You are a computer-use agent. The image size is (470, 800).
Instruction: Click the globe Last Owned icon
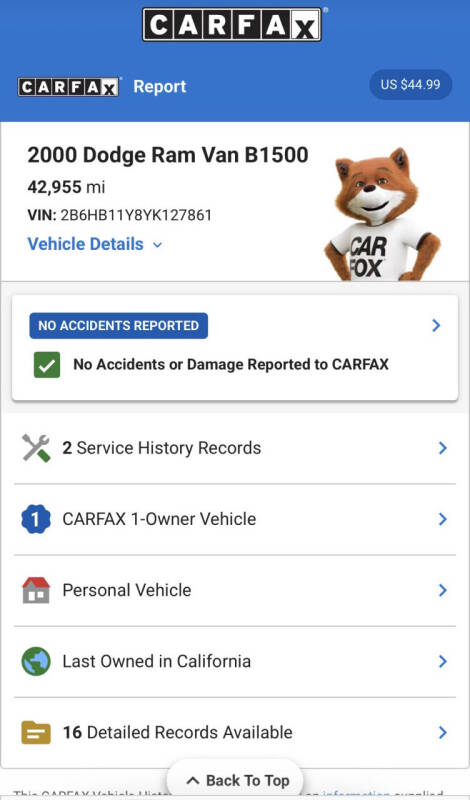coord(36,661)
